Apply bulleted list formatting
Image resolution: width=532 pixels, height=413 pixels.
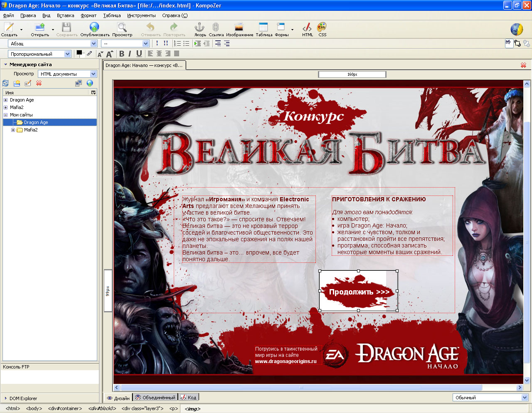(186, 43)
